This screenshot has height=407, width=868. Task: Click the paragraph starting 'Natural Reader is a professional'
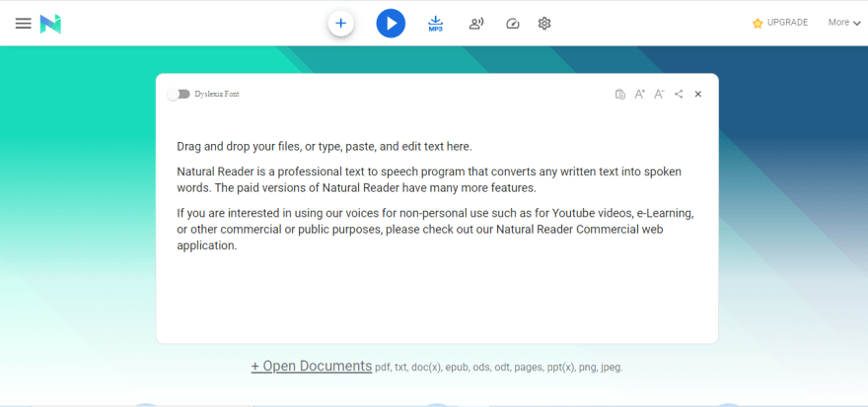coord(429,179)
